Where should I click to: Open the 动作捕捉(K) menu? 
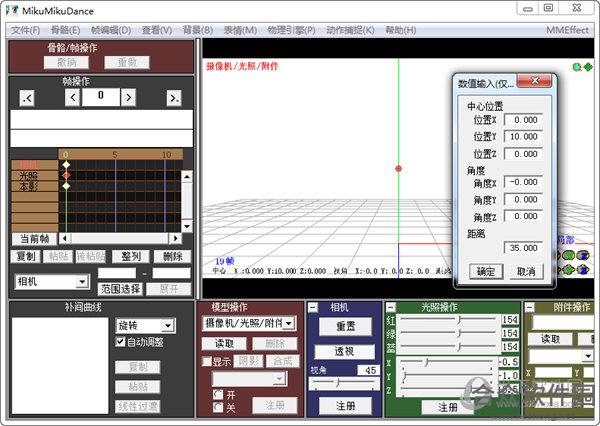coord(351,30)
